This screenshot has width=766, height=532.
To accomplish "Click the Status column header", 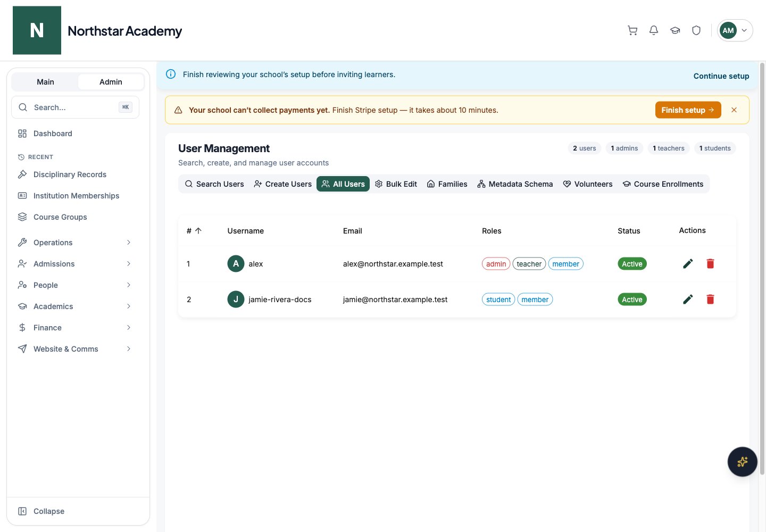I will 629,231.
